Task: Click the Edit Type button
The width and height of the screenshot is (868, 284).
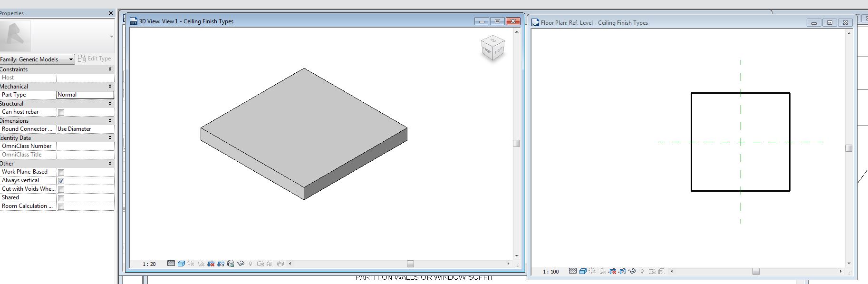Action: coord(95,59)
